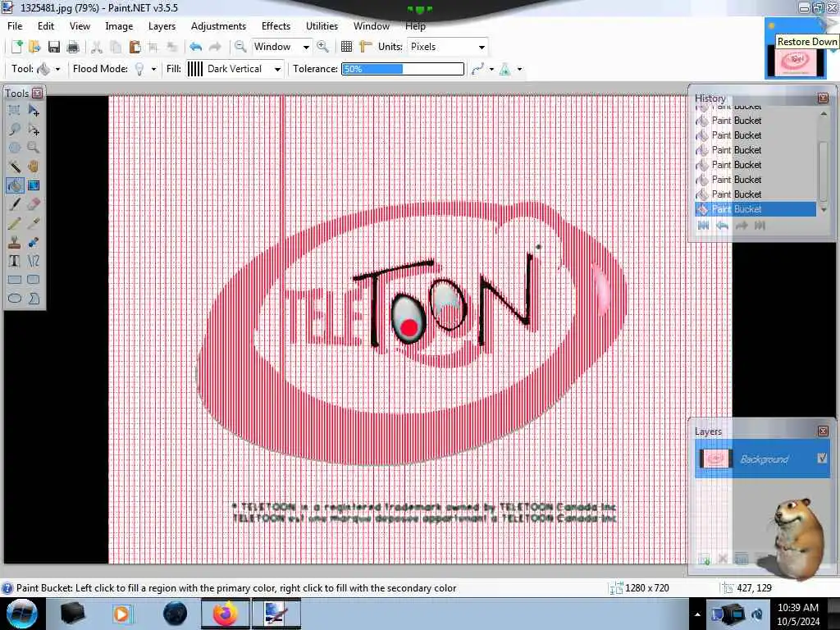Open the Window menu
The width and height of the screenshot is (840, 630).
coord(372,25)
